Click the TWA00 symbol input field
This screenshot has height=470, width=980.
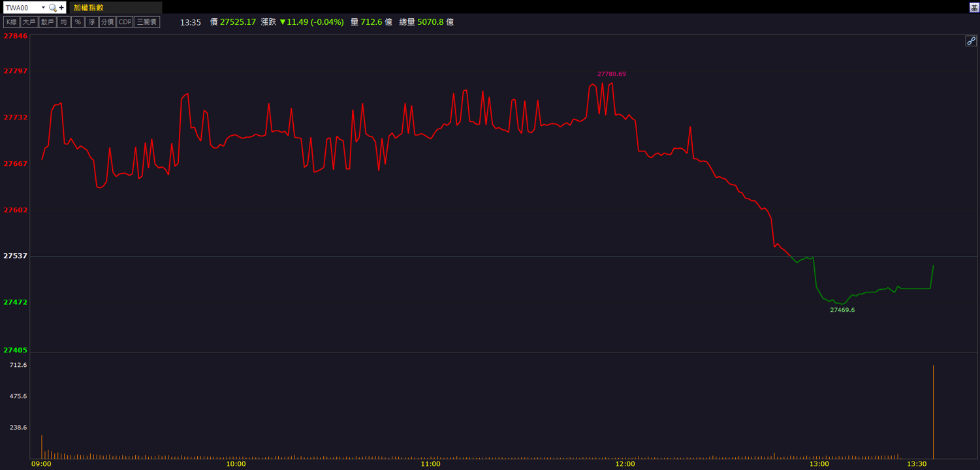(x=22, y=8)
